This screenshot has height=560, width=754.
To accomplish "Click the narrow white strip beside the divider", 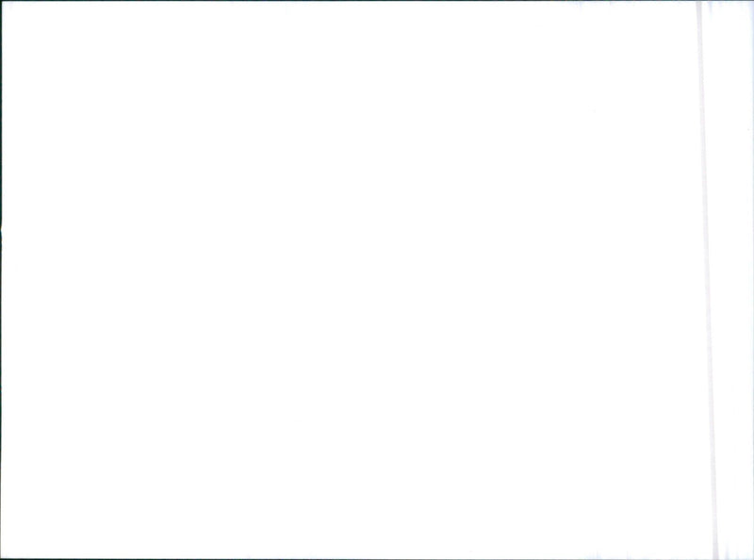I will tap(733, 279).
